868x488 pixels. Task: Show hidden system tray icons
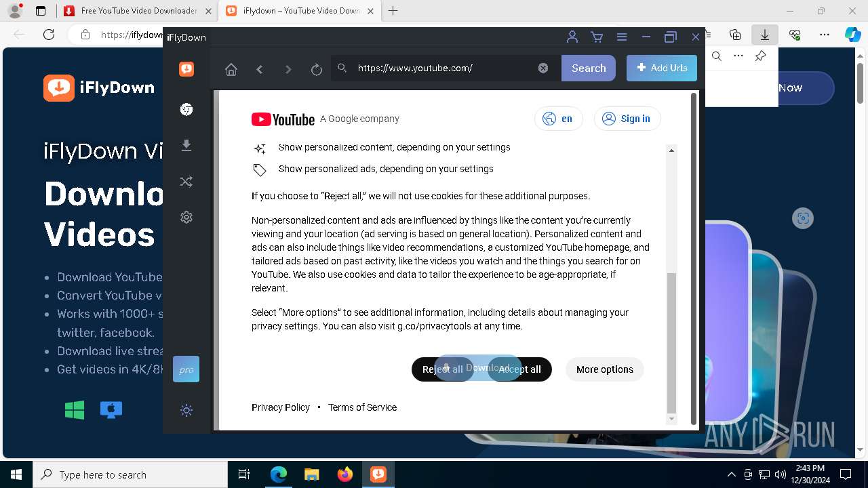point(731,474)
